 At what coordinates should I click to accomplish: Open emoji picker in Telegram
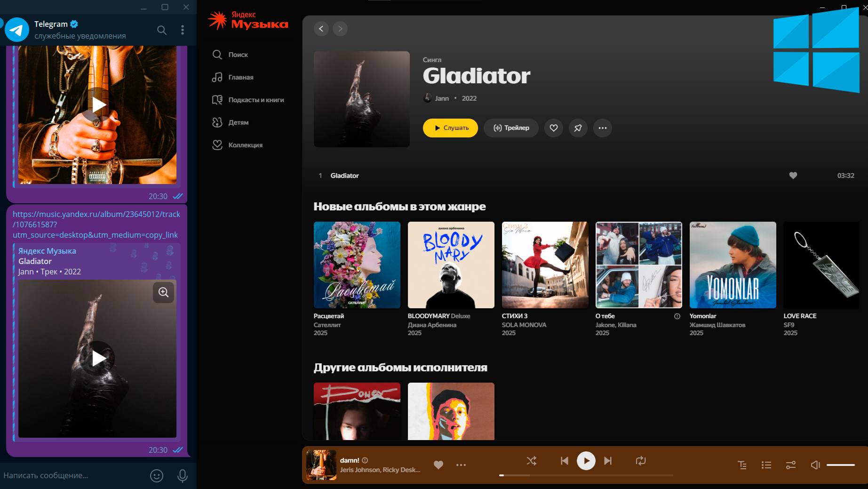pyautogui.click(x=157, y=476)
